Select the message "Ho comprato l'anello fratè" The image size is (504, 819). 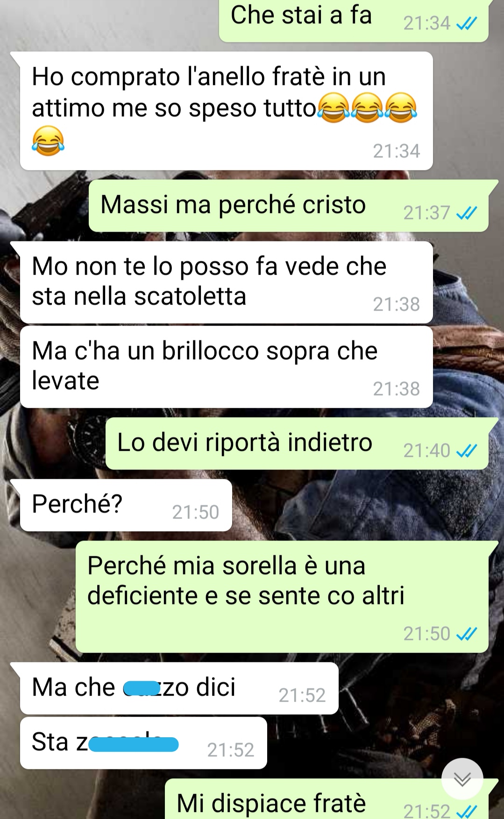(226, 111)
